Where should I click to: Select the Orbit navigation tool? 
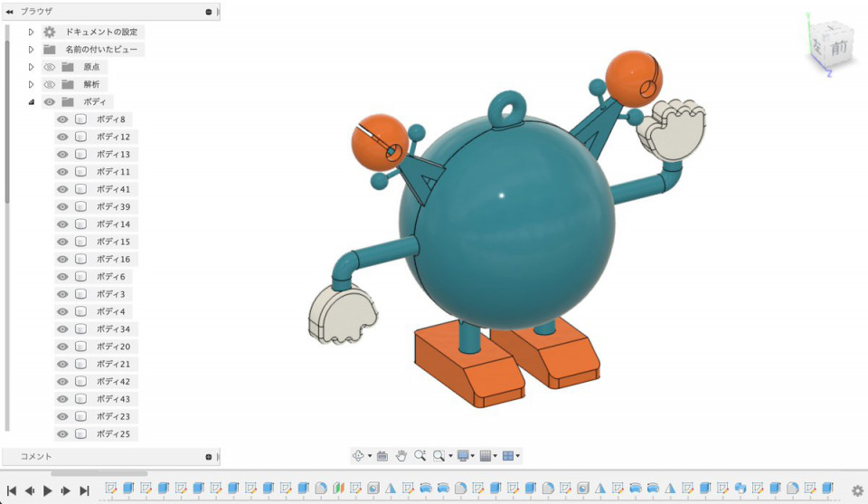click(x=358, y=456)
